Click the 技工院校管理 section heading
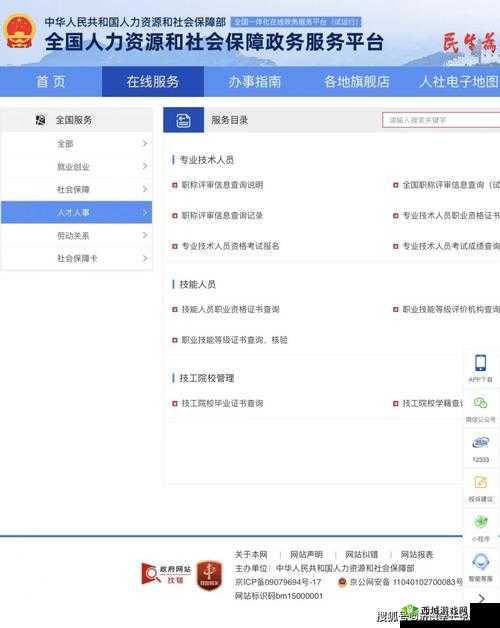 (x=207, y=378)
